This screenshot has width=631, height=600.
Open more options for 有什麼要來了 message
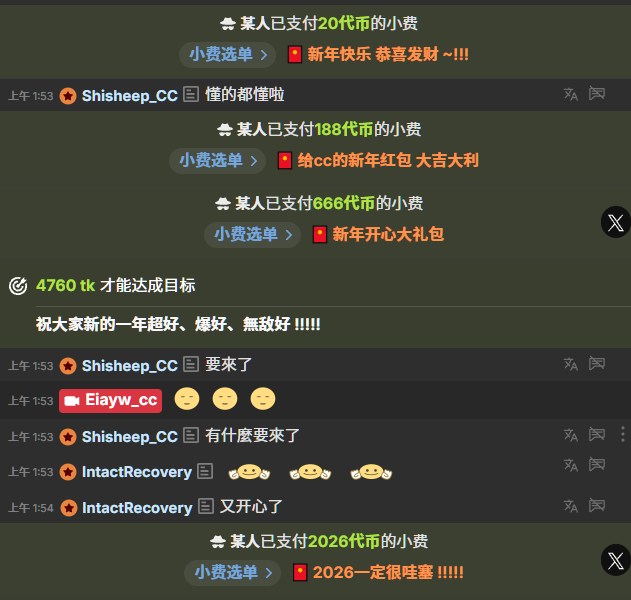pos(623,435)
